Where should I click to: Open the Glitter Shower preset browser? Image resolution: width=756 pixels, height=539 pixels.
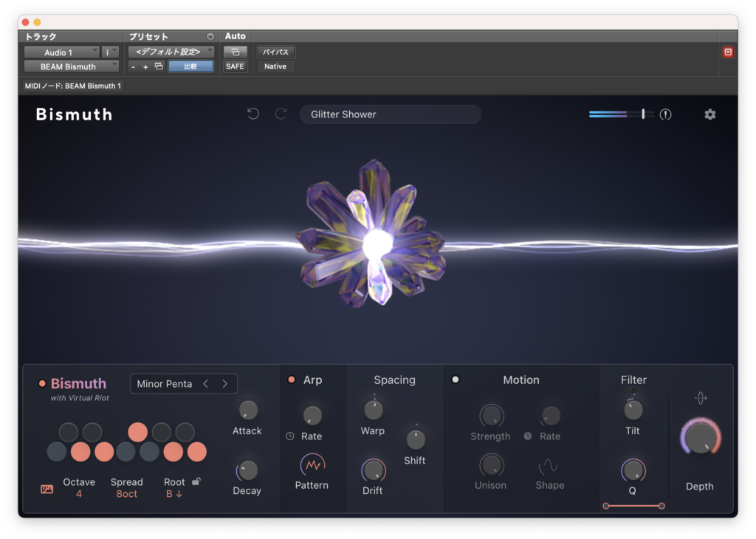tap(391, 114)
